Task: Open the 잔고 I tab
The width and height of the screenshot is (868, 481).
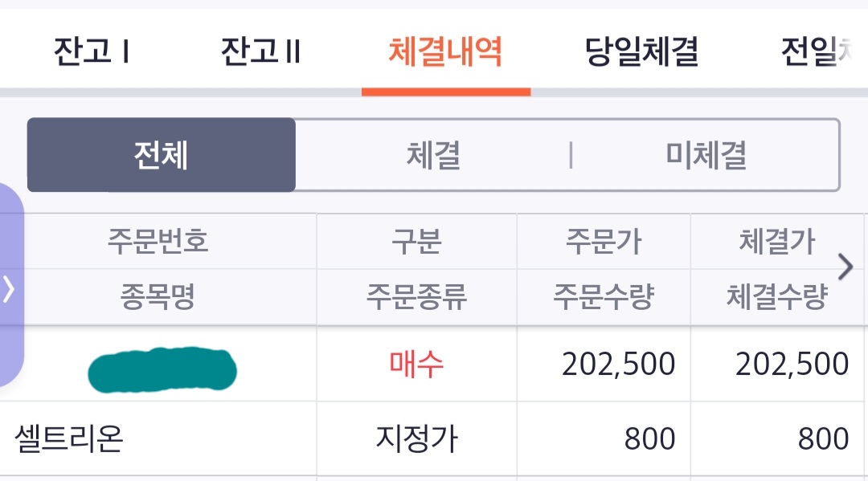Action: (92, 51)
